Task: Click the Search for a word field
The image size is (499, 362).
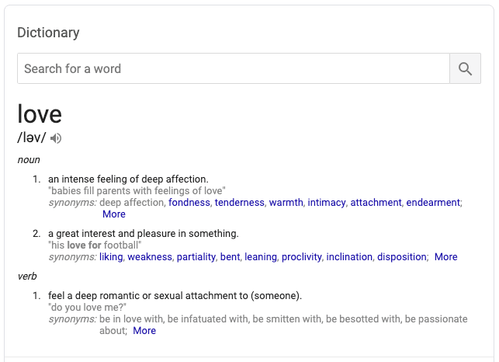Action: tap(233, 69)
